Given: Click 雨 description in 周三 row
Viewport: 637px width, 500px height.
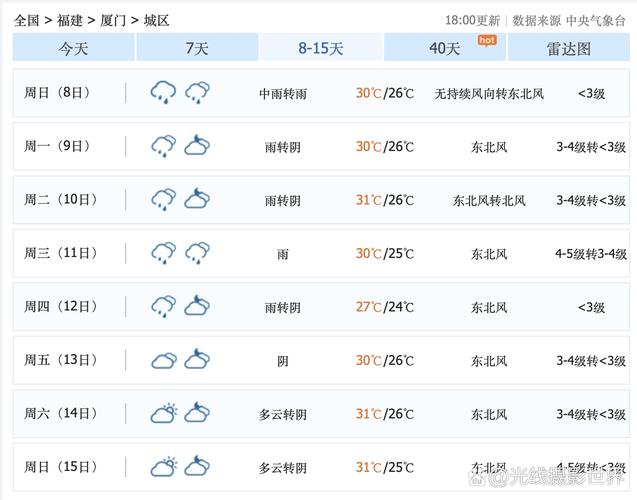Looking at the screenshot, I should point(283,255).
